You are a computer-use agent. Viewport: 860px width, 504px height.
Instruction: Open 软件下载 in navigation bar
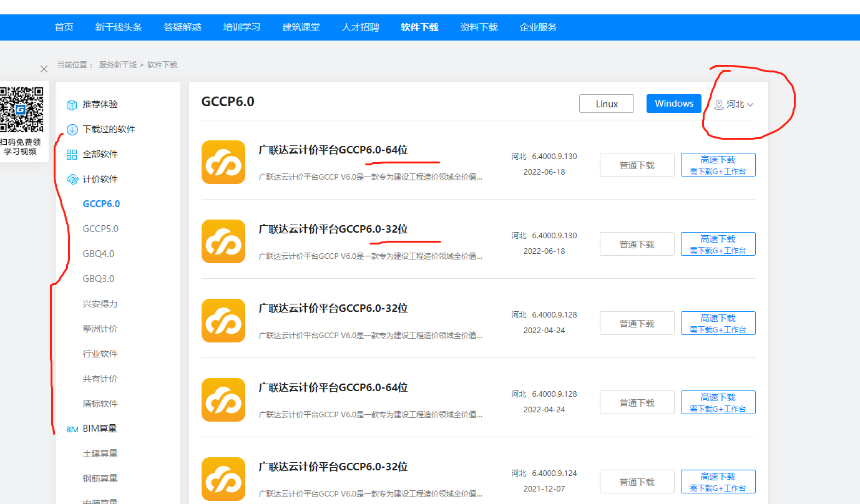click(420, 27)
